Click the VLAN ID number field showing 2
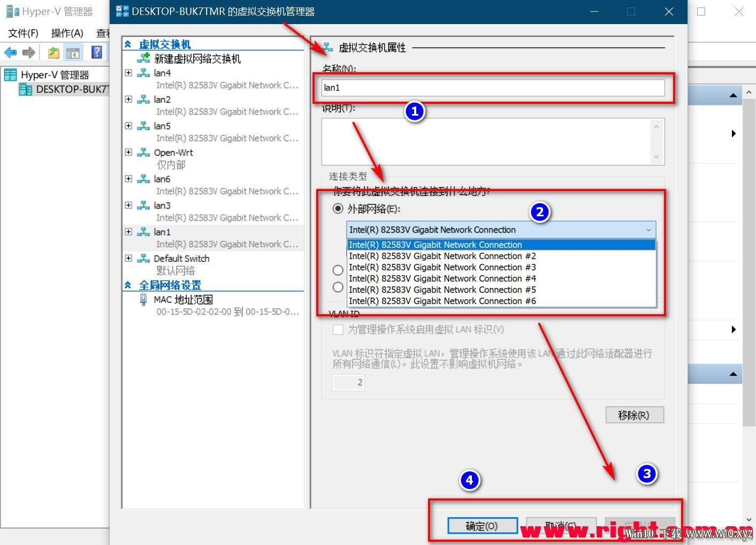The height and width of the screenshot is (545, 756). [x=348, y=382]
